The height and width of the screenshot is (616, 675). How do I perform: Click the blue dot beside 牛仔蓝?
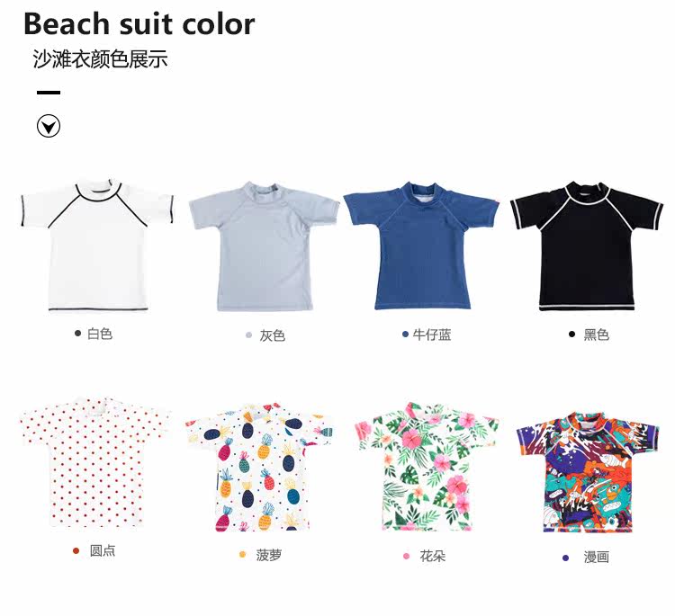tap(405, 334)
